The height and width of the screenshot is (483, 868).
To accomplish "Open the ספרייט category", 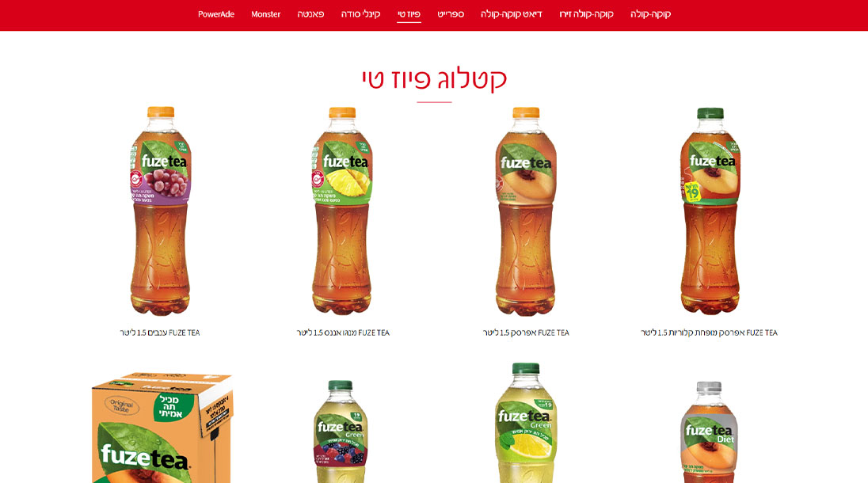I will pyautogui.click(x=451, y=14).
